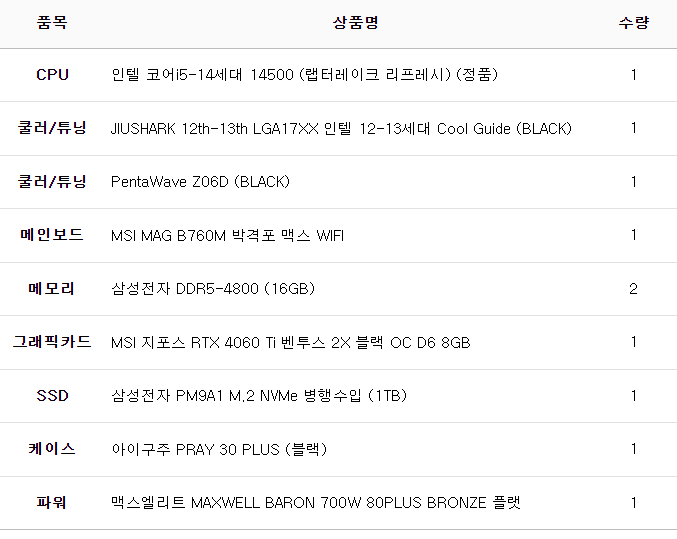
Task: Click the 품목 column header
Action: (52, 22)
